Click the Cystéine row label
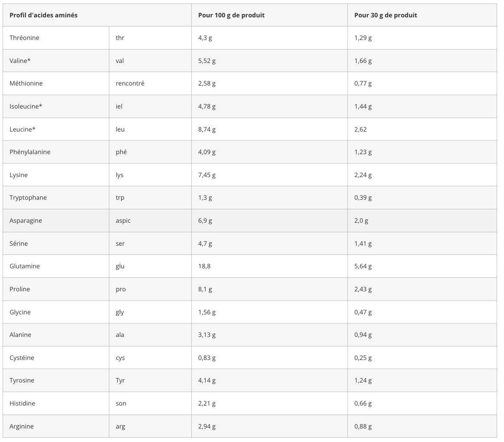 click(x=22, y=358)
